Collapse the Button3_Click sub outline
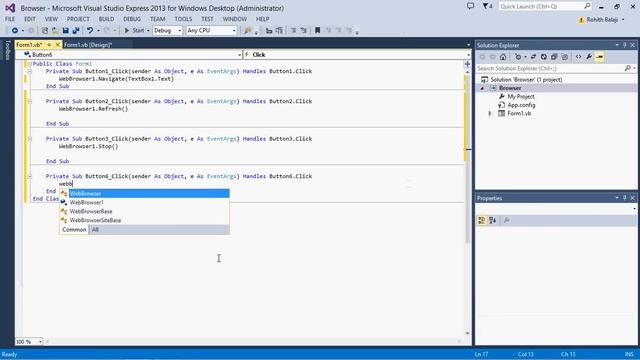This screenshot has width=640, height=360. click(x=29, y=139)
